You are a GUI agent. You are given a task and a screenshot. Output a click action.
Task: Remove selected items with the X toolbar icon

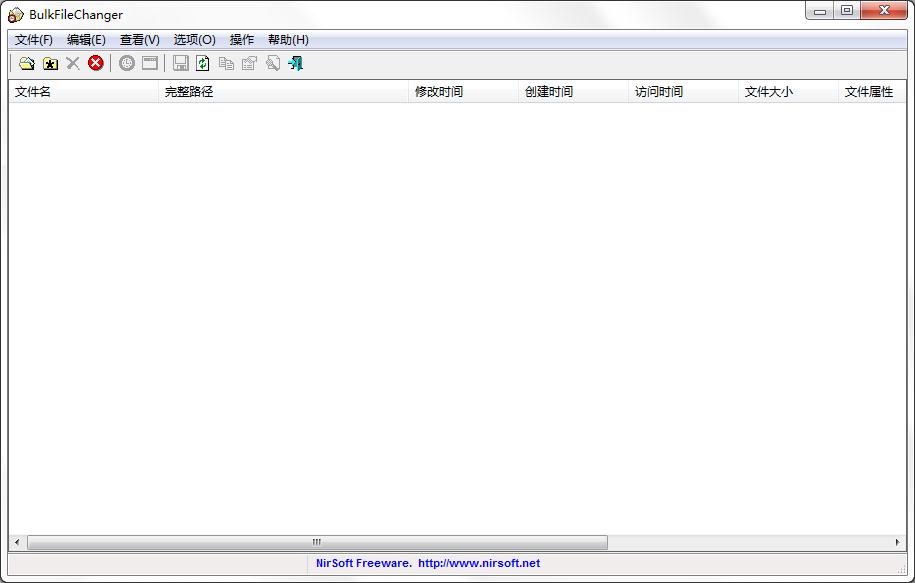click(x=72, y=63)
